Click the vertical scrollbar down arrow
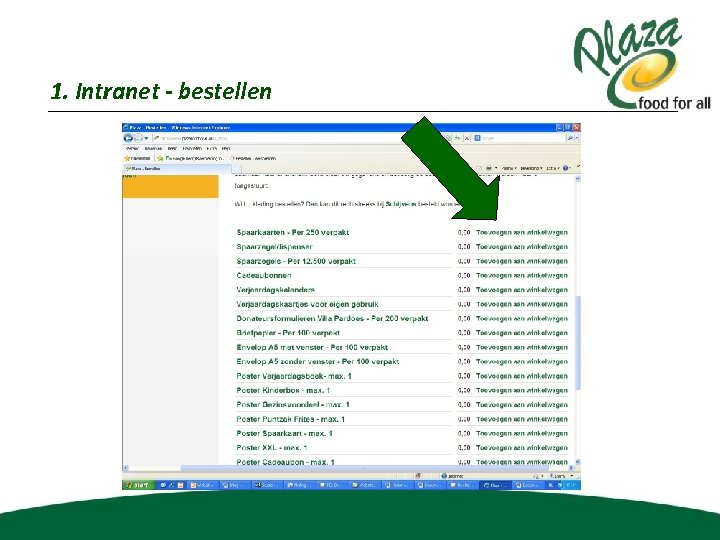This screenshot has height=540, width=720. 578,461
